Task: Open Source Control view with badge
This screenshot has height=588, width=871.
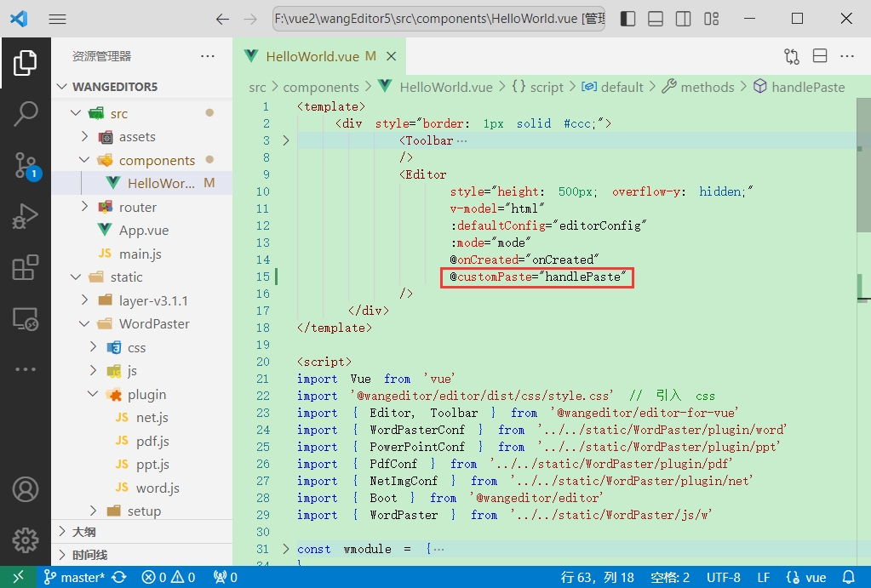Action: pos(26,165)
